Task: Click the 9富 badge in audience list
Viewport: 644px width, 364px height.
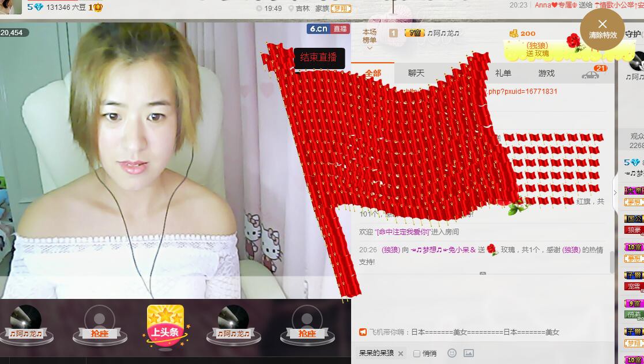Action: coord(634,304)
